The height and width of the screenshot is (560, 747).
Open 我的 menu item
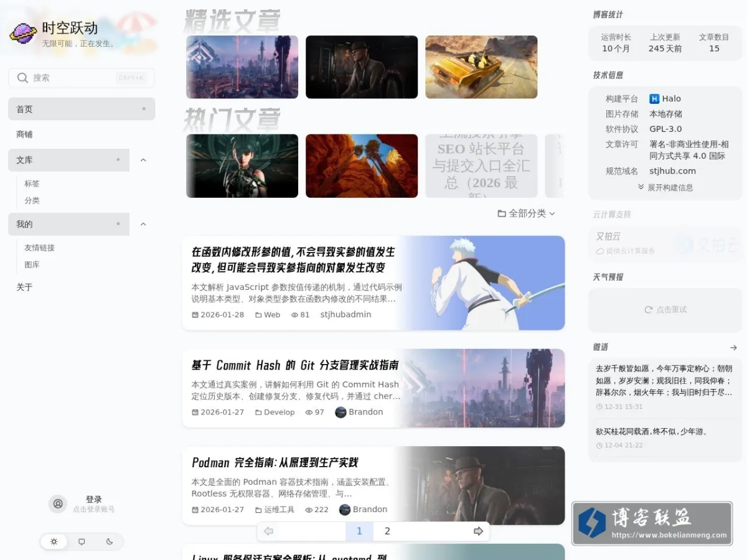(x=68, y=224)
